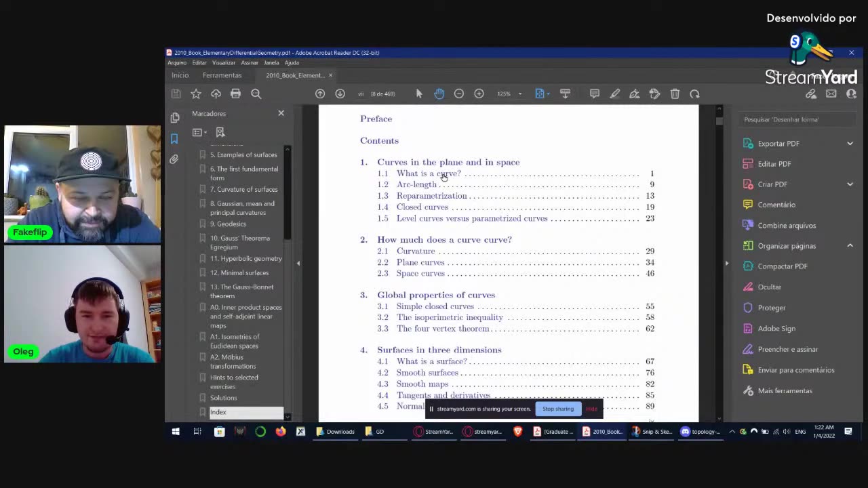
Task: Expand the Exportar PDF chevron
Action: point(850,144)
